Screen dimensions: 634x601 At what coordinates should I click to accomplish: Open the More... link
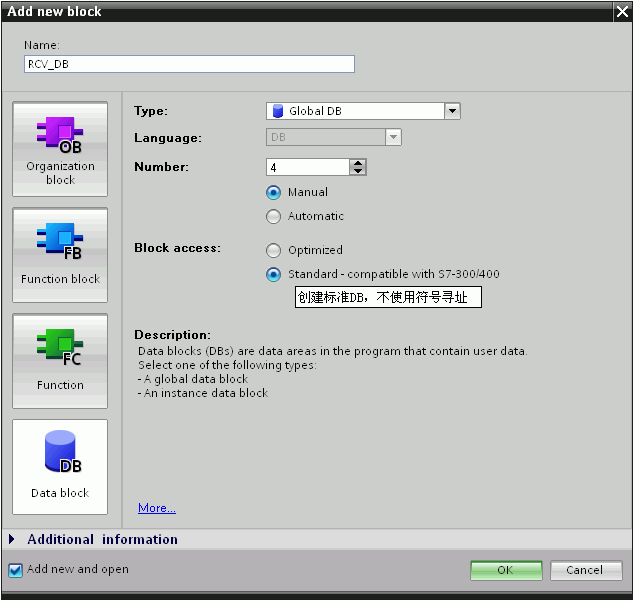click(157, 508)
